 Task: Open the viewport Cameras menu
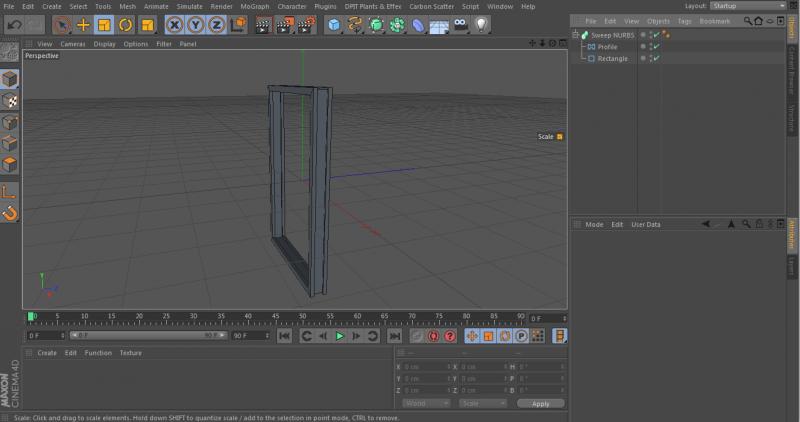click(x=73, y=44)
